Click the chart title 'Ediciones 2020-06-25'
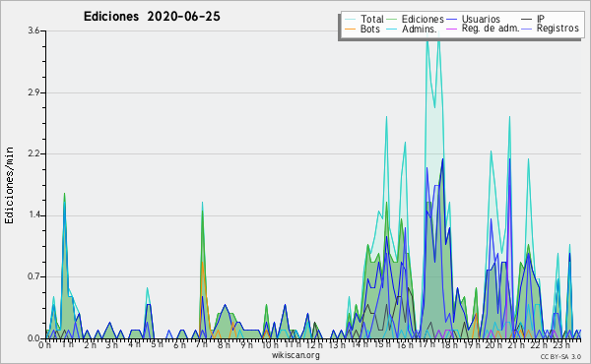The image size is (591, 364). coord(152,17)
